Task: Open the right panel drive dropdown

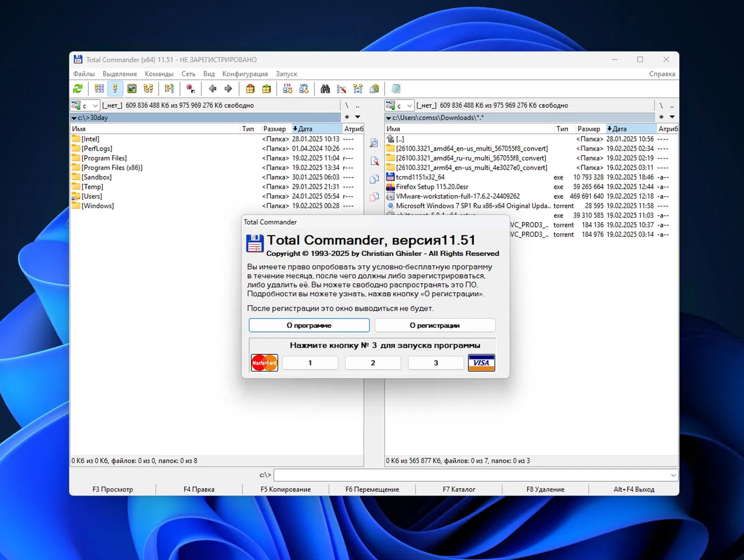Action: [400, 106]
